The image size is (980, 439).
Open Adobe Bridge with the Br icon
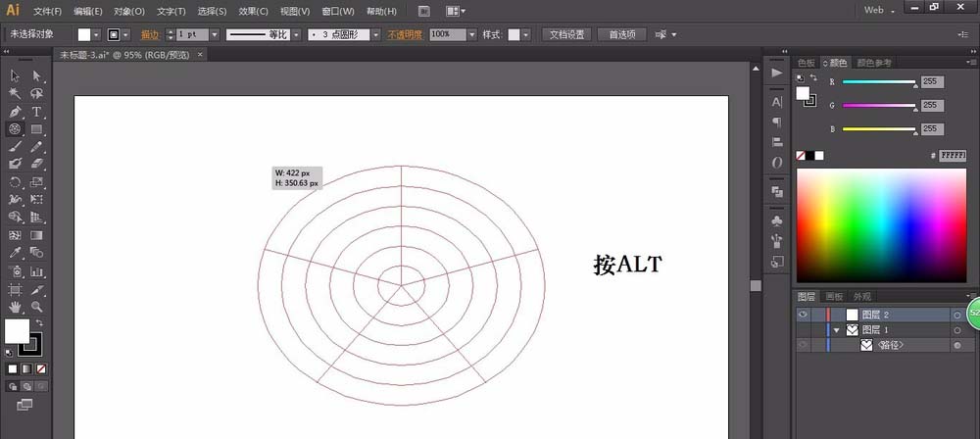tap(424, 11)
